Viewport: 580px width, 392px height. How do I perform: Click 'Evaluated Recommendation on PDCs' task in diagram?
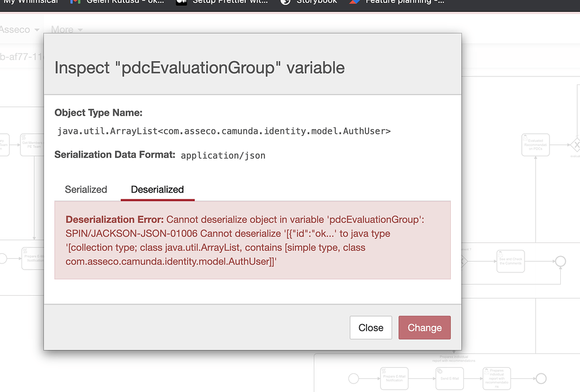click(535, 145)
